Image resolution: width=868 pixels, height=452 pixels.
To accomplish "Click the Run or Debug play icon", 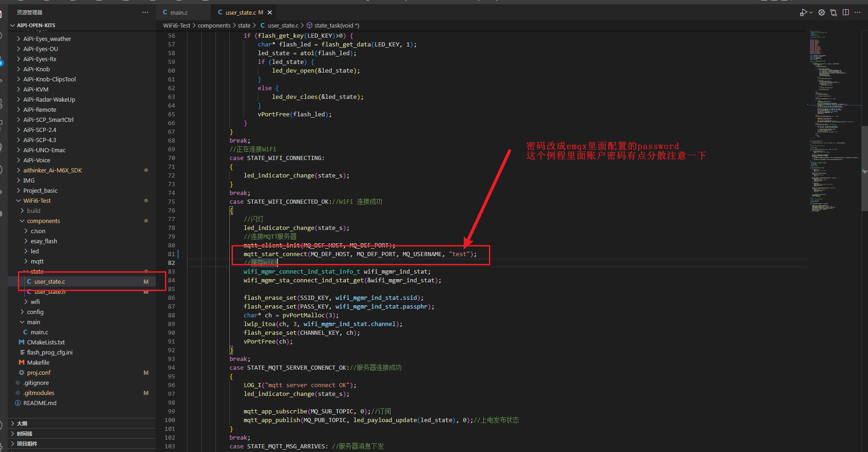I will click(x=803, y=12).
